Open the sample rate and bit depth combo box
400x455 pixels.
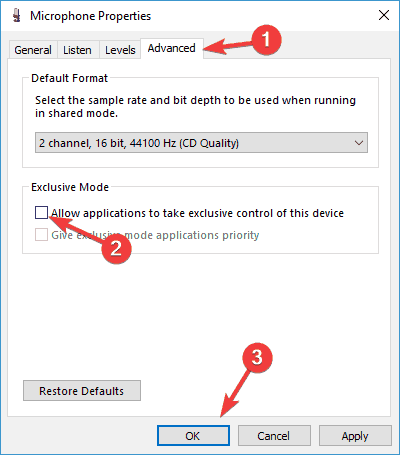(x=201, y=143)
